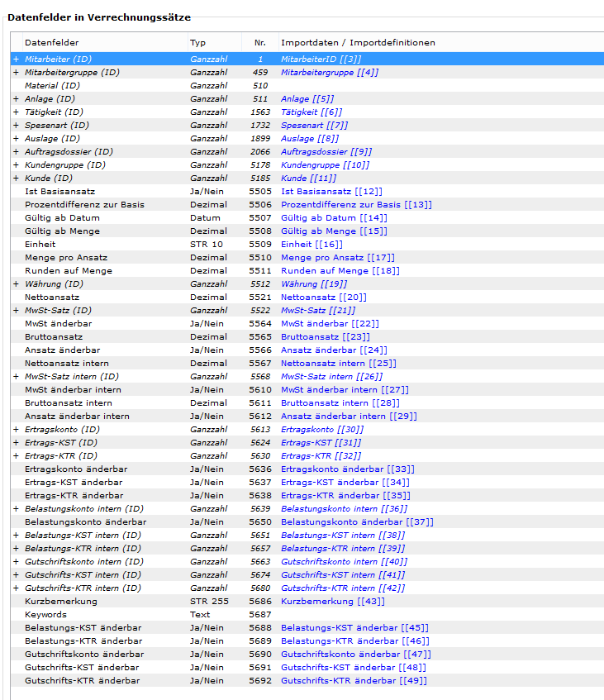Expand the Anlage (ID) entry
The image size is (604, 700).
pyautogui.click(x=16, y=99)
